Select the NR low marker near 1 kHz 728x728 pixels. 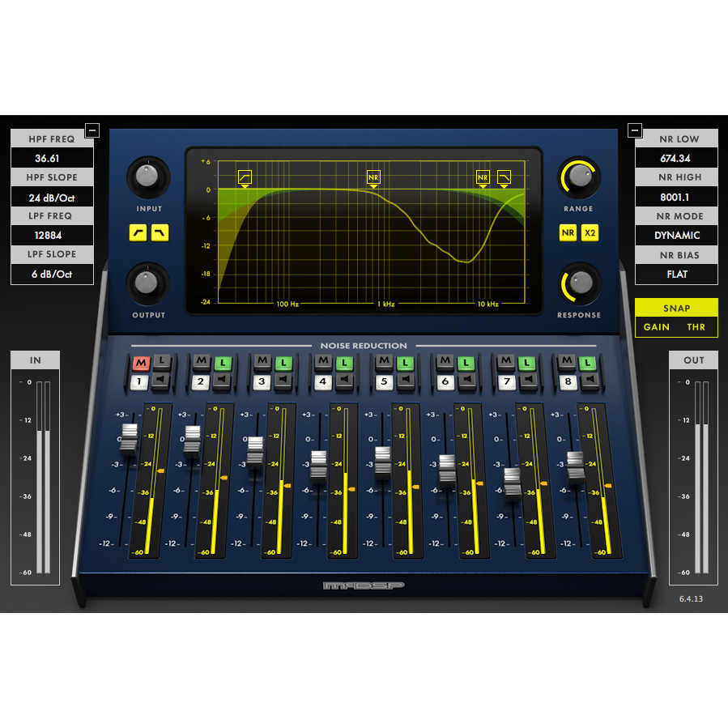(x=373, y=177)
